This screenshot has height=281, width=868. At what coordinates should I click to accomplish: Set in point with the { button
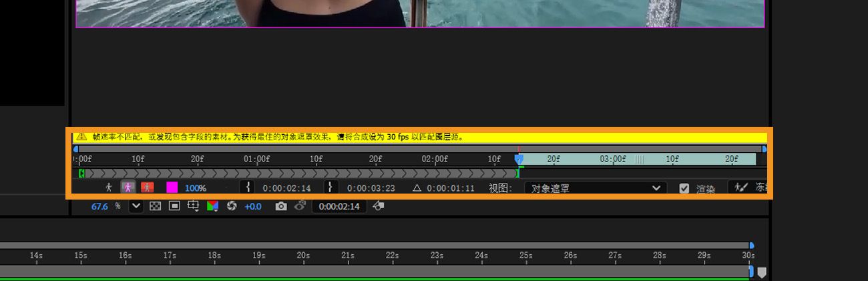coord(248,188)
